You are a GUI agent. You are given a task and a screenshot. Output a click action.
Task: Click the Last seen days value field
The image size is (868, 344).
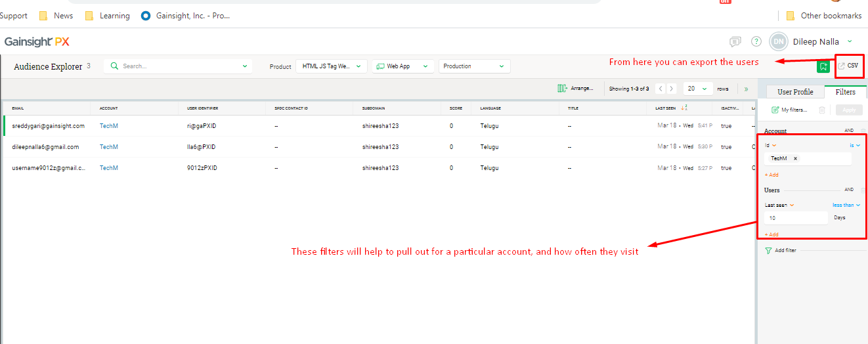[796, 218]
